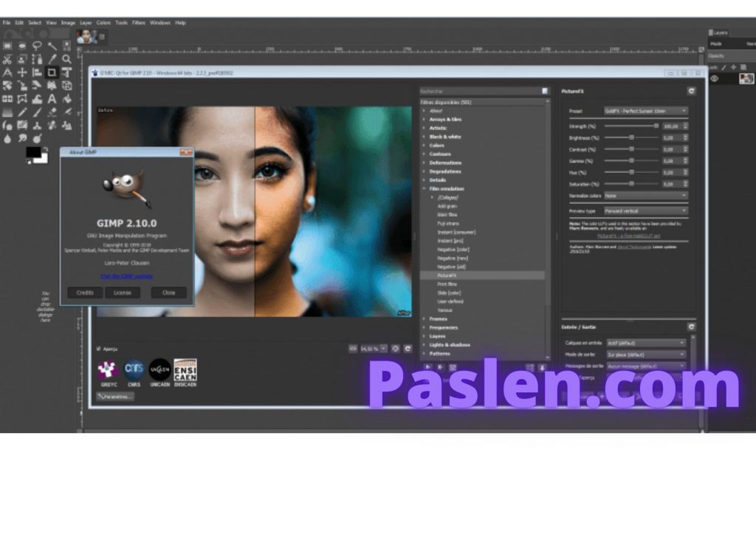This screenshot has height=535, width=756.
Task: Select the Text tool
Action: [x=52, y=99]
